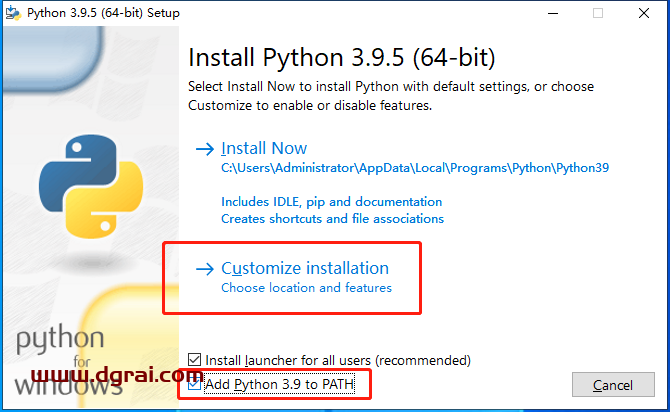Close the Python 3.9.5 Setup window
Image resolution: width=670 pixels, height=412 pixels.
coord(644,13)
